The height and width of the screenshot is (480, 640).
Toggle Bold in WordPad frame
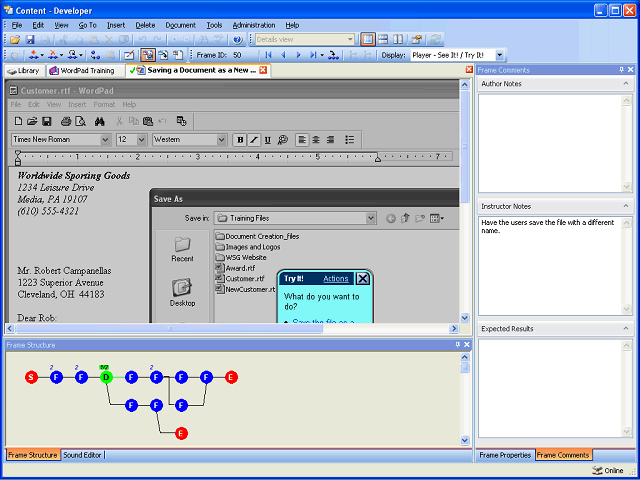coord(240,140)
